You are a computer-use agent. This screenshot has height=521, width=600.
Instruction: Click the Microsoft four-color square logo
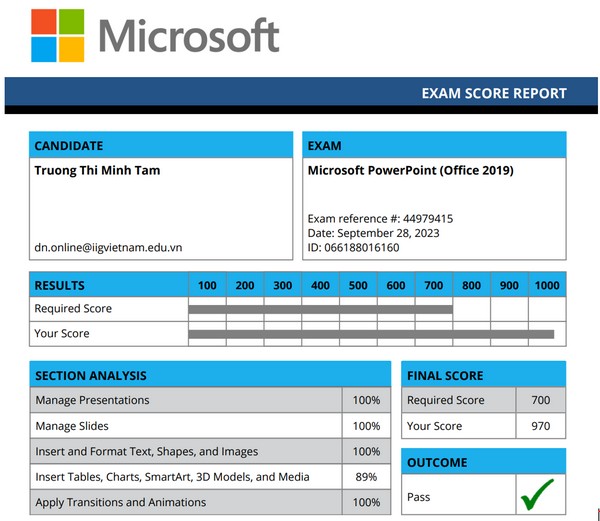click(x=57, y=36)
